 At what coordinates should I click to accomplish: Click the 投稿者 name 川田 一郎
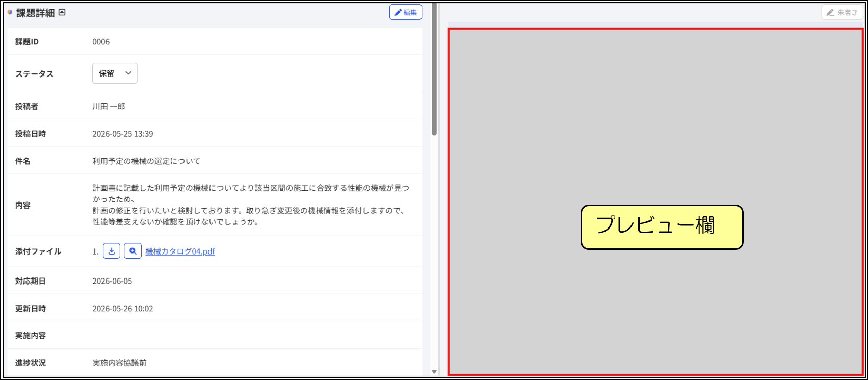pos(109,106)
